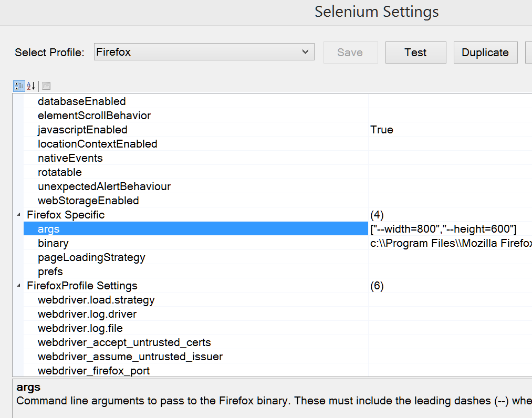This screenshot has width=532, height=418.
Task: Sort properties alphabetically with A-Z icon
Action: 30,86
